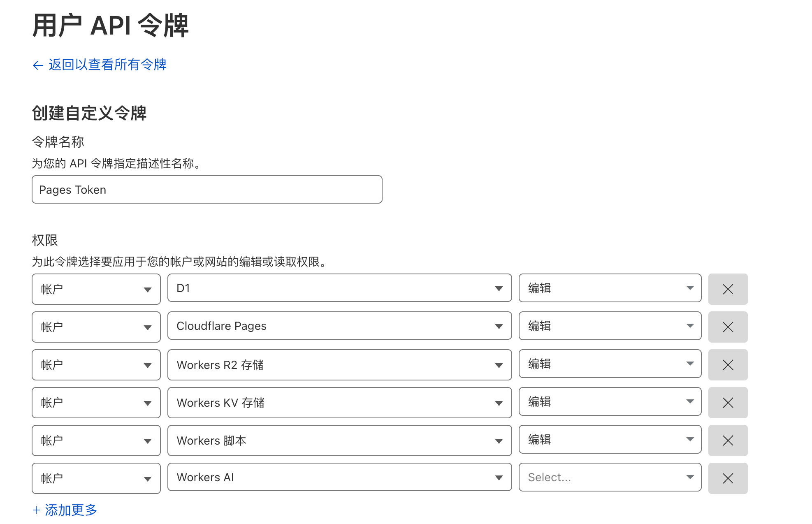Expand the D1 resource dropdown
Image resolution: width=812 pixels, height=524 pixels.
[339, 288]
